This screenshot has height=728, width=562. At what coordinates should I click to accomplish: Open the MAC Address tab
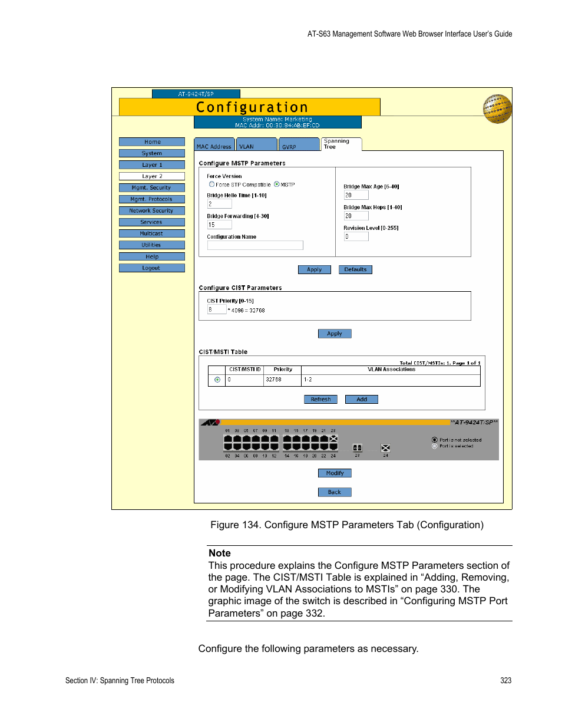pyautogui.click(x=214, y=144)
